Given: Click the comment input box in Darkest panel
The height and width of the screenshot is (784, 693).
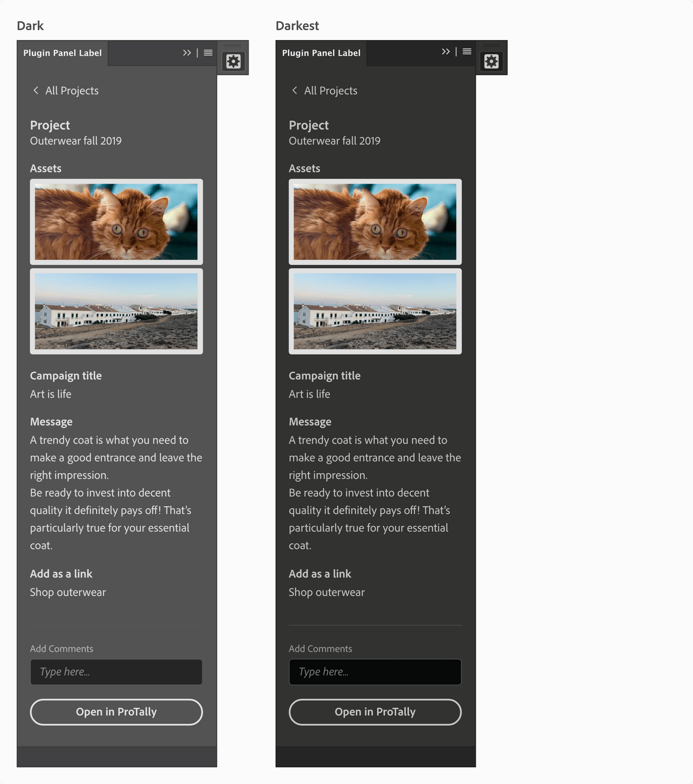Looking at the screenshot, I should click(x=375, y=671).
